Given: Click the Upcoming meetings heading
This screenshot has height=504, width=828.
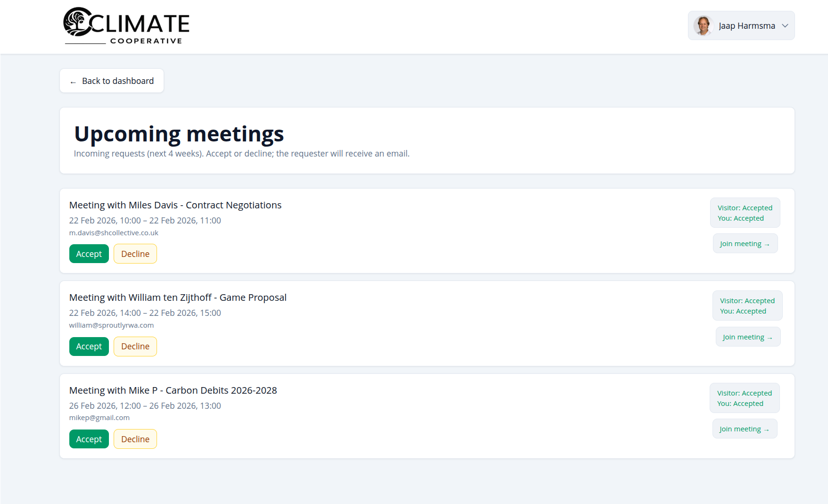Looking at the screenshot, I should (179, 134).
